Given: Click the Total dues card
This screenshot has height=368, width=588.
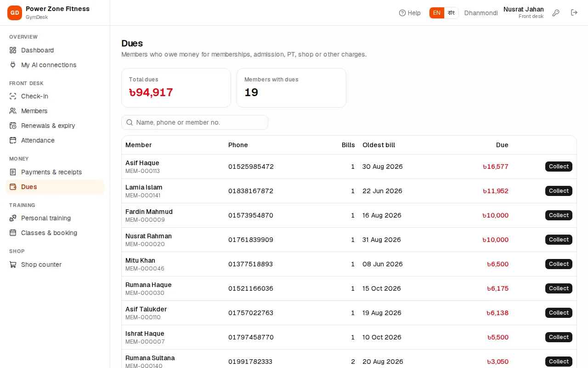Looking at the screenshot, I should point(176,88).
